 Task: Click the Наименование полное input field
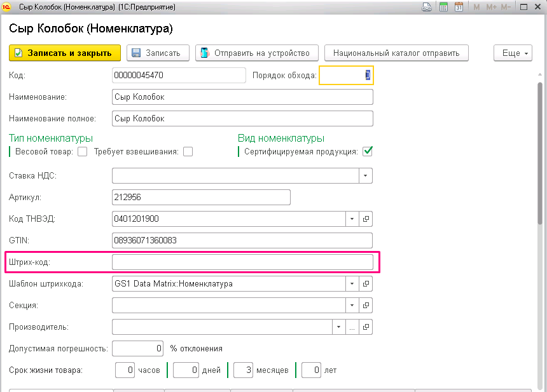(242, 118)
